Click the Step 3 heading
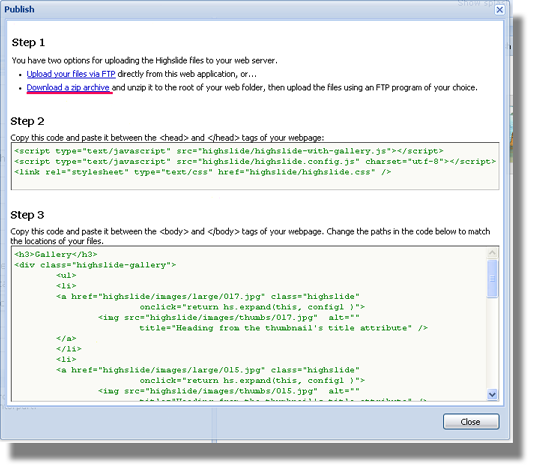The image size is (535, 465). 27,215
